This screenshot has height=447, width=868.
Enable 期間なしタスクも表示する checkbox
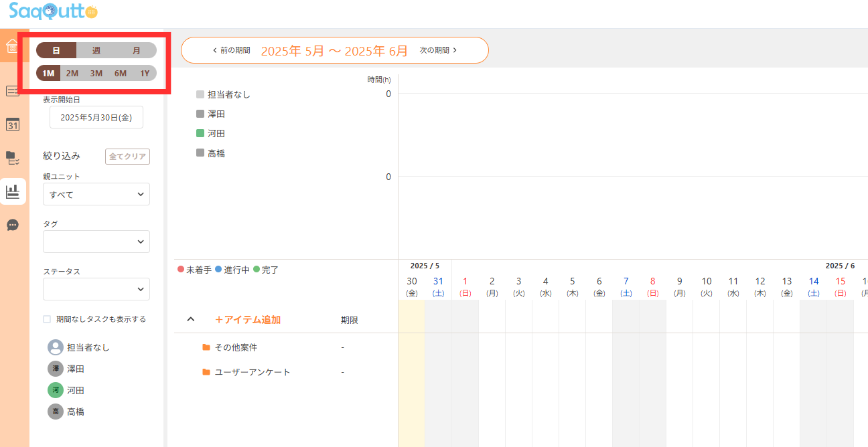pos(47,319)
